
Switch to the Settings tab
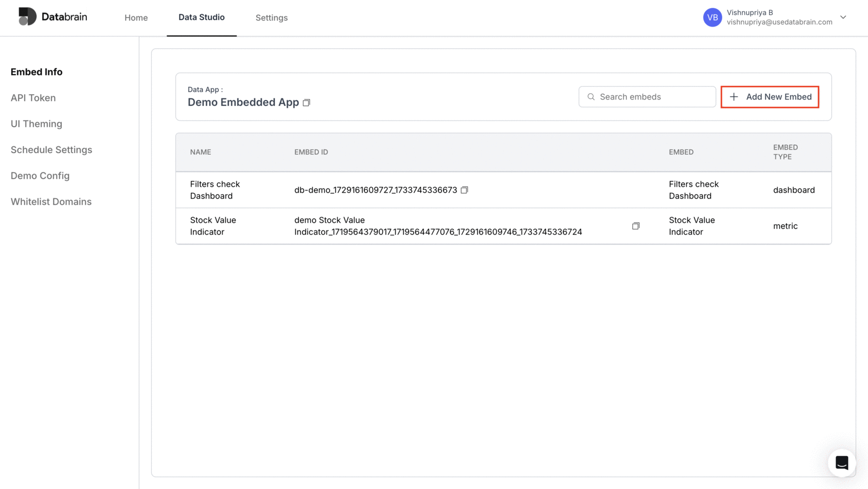[272, 18]
